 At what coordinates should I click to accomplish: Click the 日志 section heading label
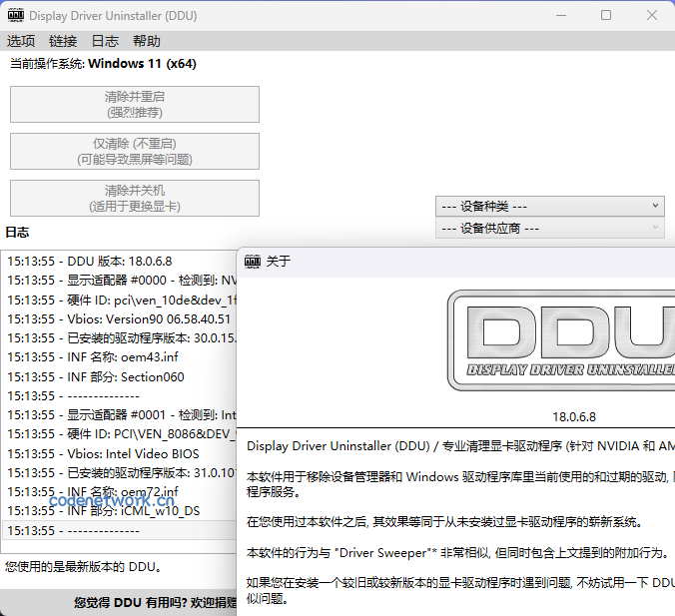(x=17, y=233)
